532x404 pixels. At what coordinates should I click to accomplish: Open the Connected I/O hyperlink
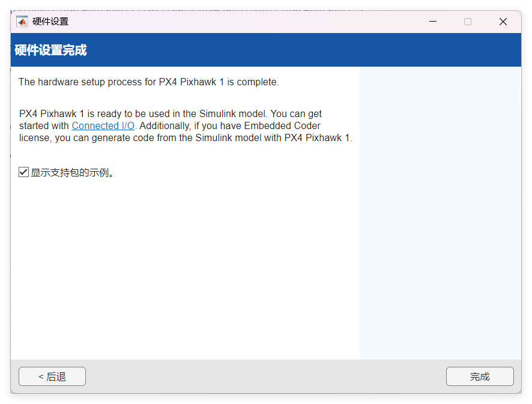coord(103,125)
